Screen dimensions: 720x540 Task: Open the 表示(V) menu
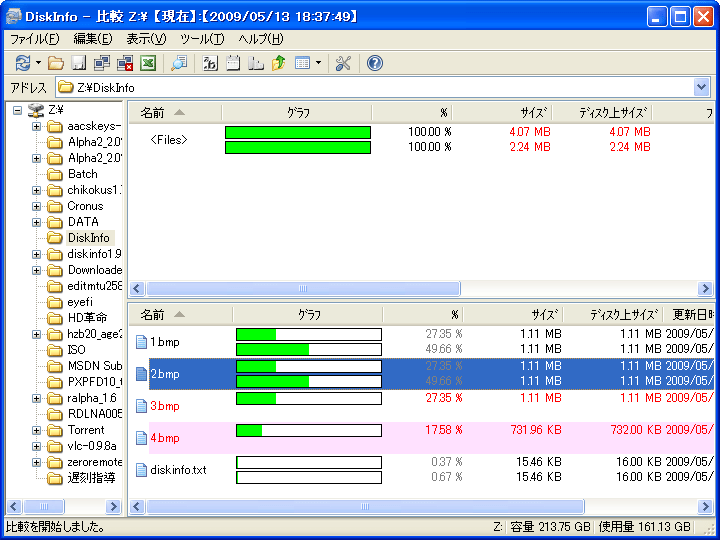146,39
